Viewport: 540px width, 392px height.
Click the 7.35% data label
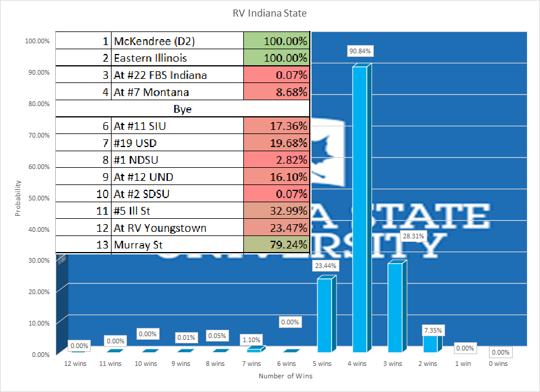point(433,330)
